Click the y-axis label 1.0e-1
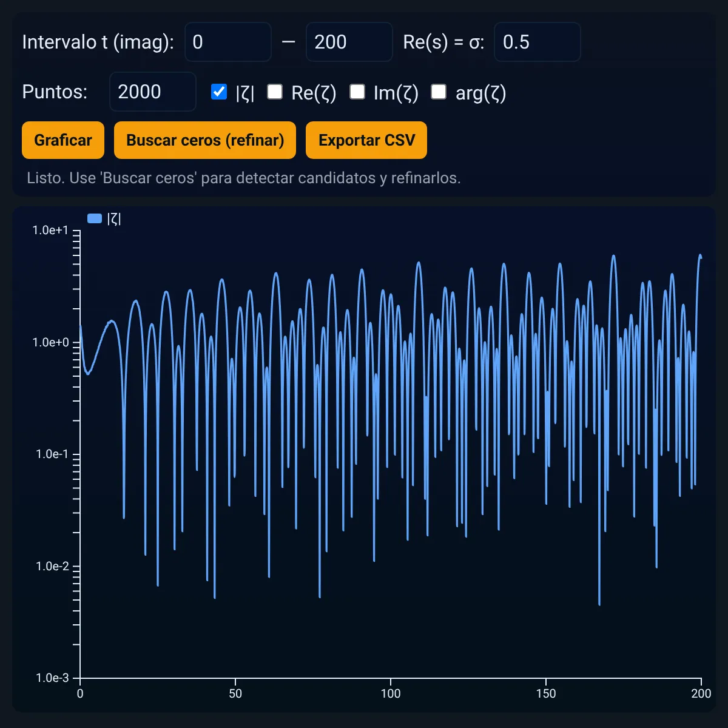 click(52, 454)
